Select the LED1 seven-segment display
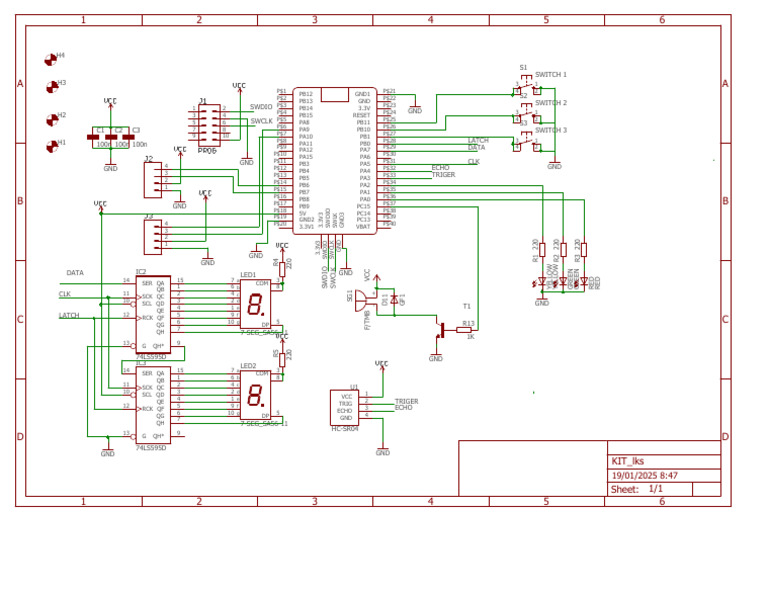Screen dimensions: 768x594 click(x=255, y=304)
